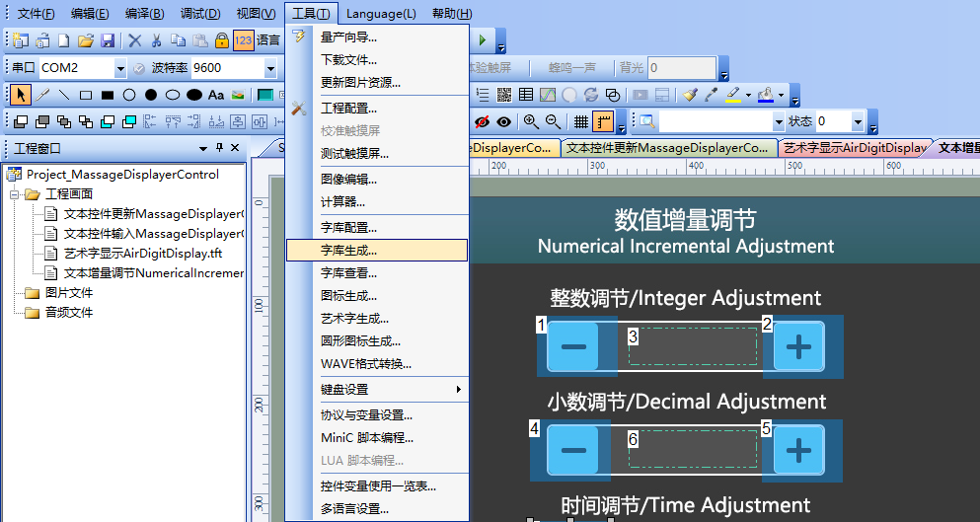Click the copy icon
The image size is (980, 522).
click(178, 40)
